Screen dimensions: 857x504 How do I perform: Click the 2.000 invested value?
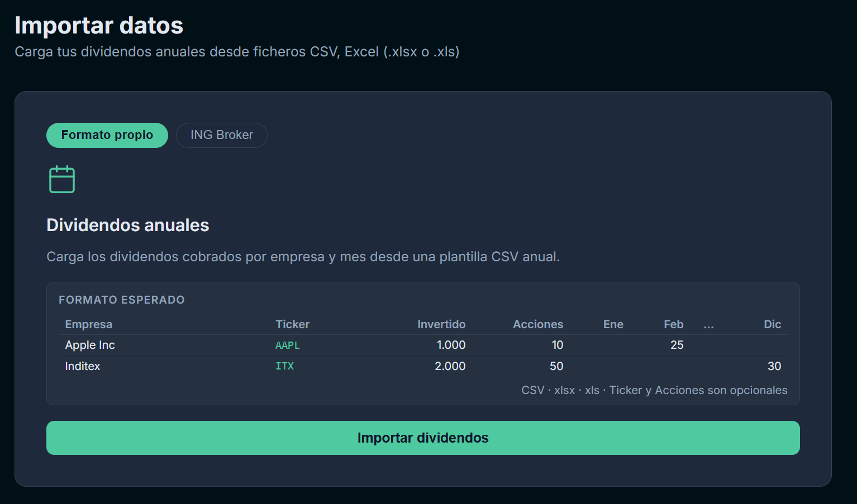point(450,366)
